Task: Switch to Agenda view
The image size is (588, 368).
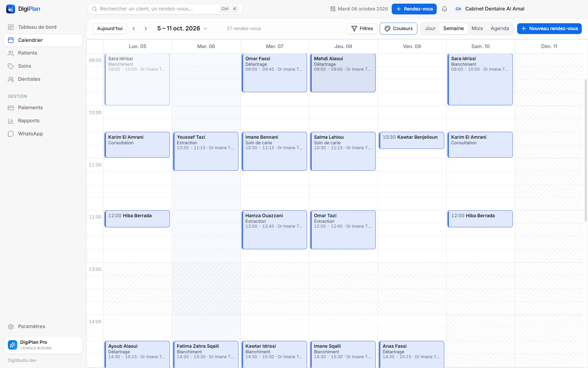Action: [x=500, y=28]
